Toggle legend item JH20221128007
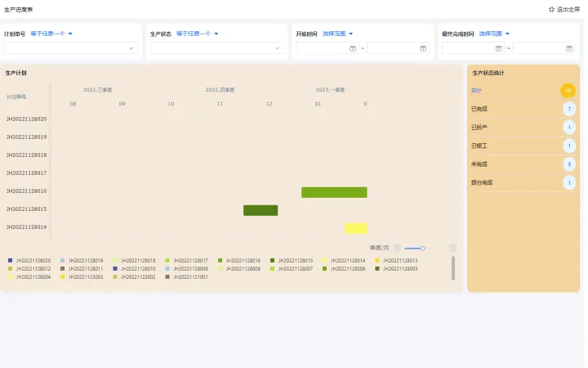588x368 pixels. click(x=292, y=269)
